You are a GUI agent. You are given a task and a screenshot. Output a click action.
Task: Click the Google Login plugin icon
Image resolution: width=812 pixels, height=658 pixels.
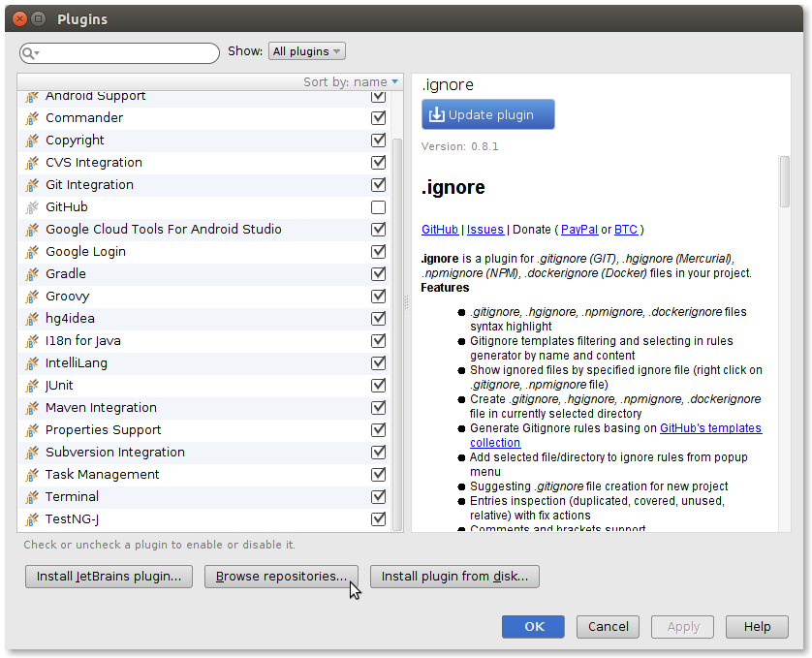click(x=32, y=252)
